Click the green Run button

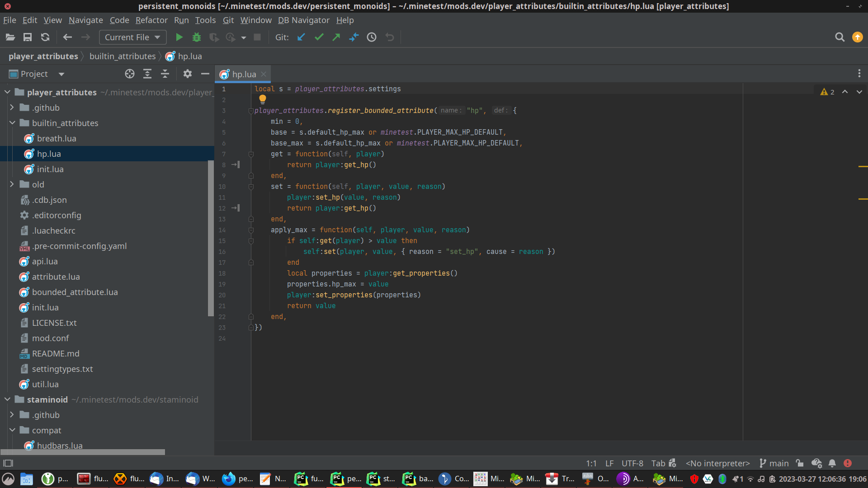[x=179, y=37]
